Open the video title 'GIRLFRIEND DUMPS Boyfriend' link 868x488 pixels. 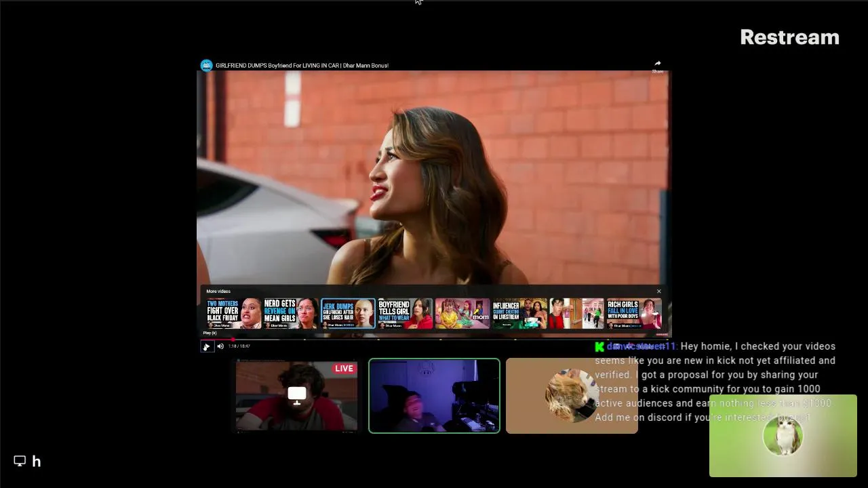click(302, 66)
